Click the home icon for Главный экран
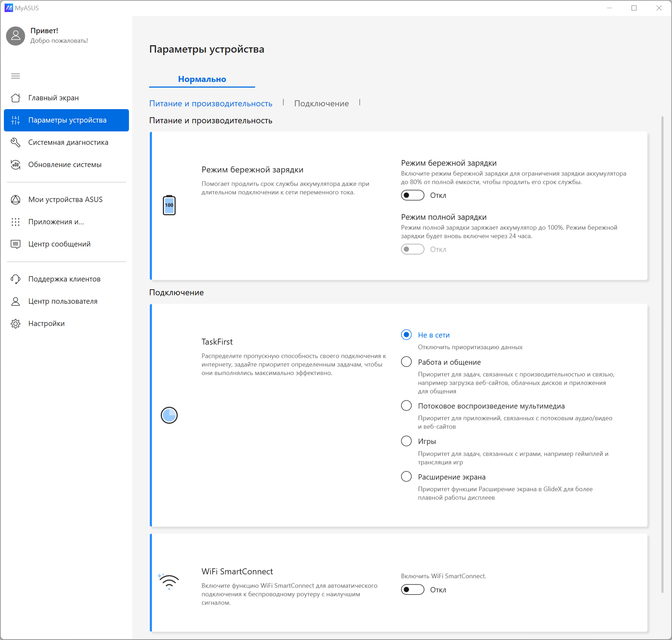Viewport: 672px width, 640px height. point(16,98)
